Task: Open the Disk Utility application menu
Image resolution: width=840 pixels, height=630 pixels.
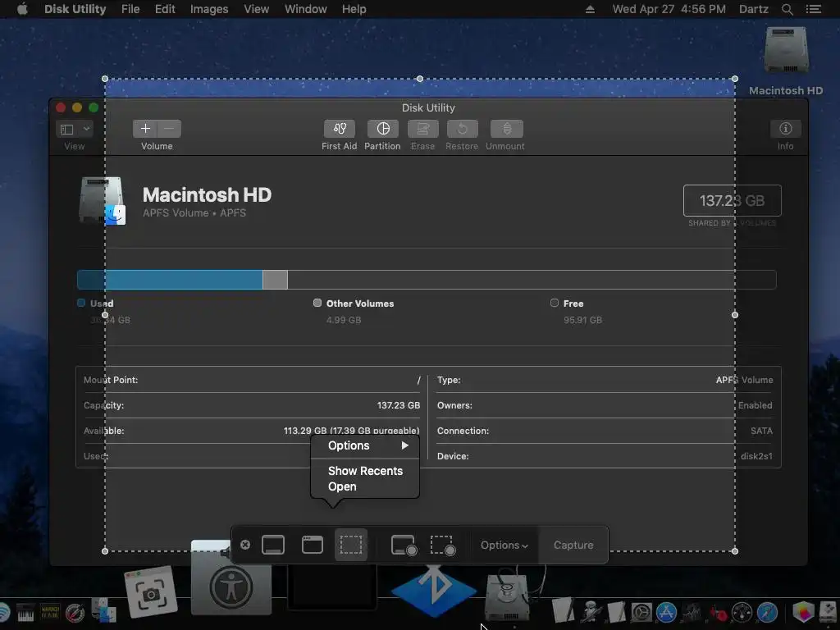Action: click(x=75, y=9)
